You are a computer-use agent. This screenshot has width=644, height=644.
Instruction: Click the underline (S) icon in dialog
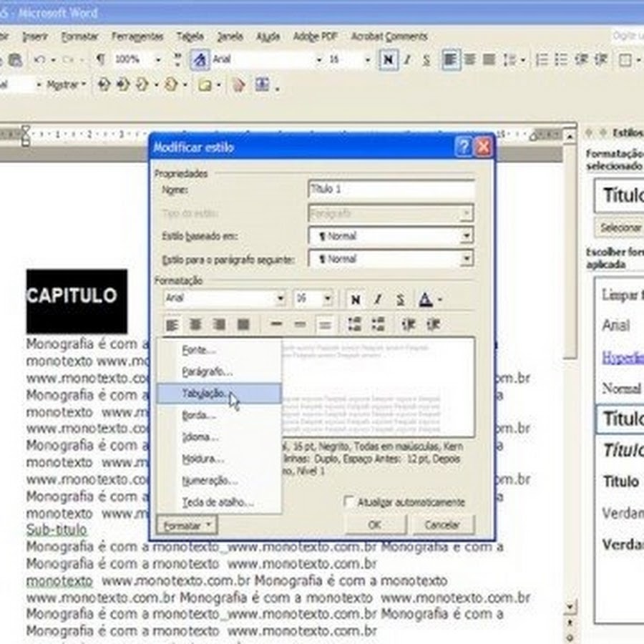pyautogui.click(x=400, y=299)
